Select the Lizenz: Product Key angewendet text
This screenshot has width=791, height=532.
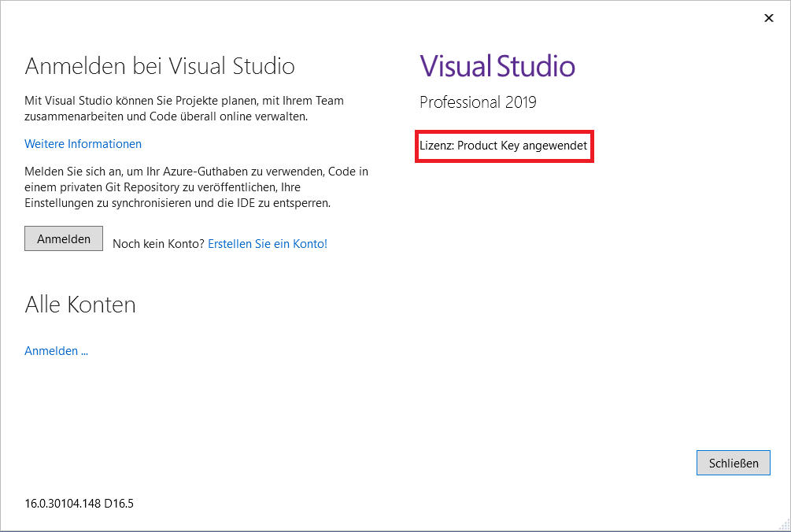point(504,146)
